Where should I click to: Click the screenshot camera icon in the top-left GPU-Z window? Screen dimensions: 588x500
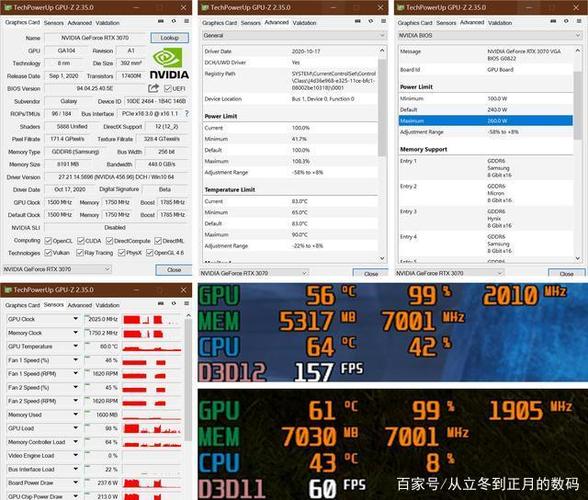[x=161, y=21]
